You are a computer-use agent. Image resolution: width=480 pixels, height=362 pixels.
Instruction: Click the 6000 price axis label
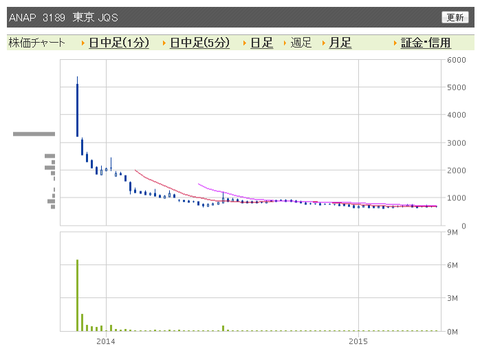pos(456,60)
